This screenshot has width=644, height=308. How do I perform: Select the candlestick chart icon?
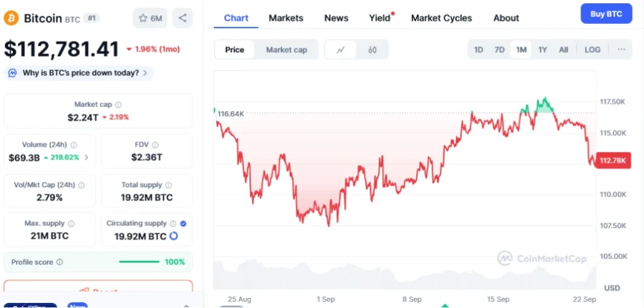372,50
